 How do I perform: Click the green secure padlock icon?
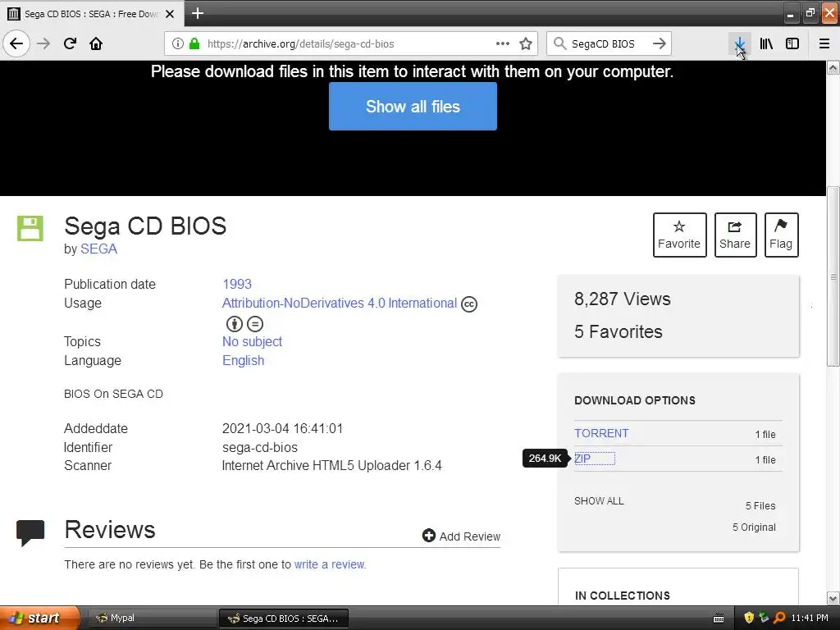[194, 44]
